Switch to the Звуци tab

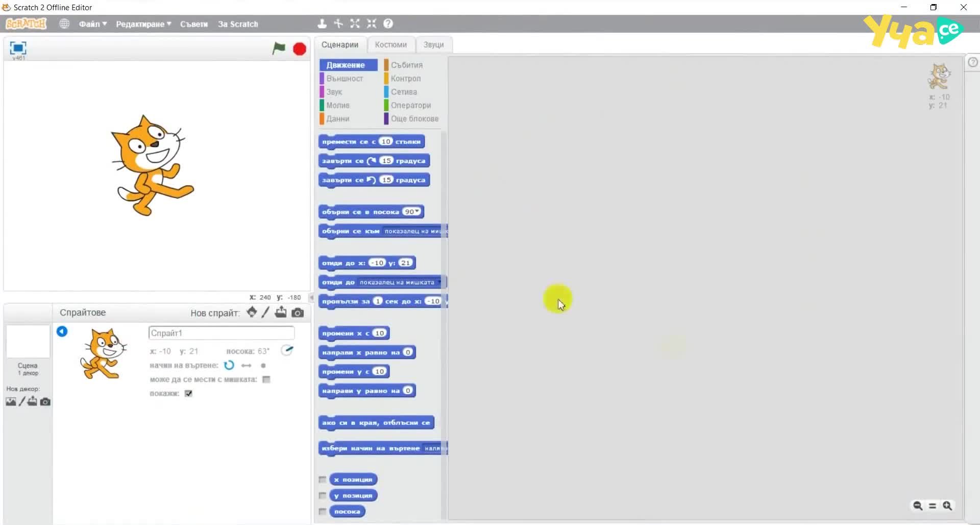434,44
